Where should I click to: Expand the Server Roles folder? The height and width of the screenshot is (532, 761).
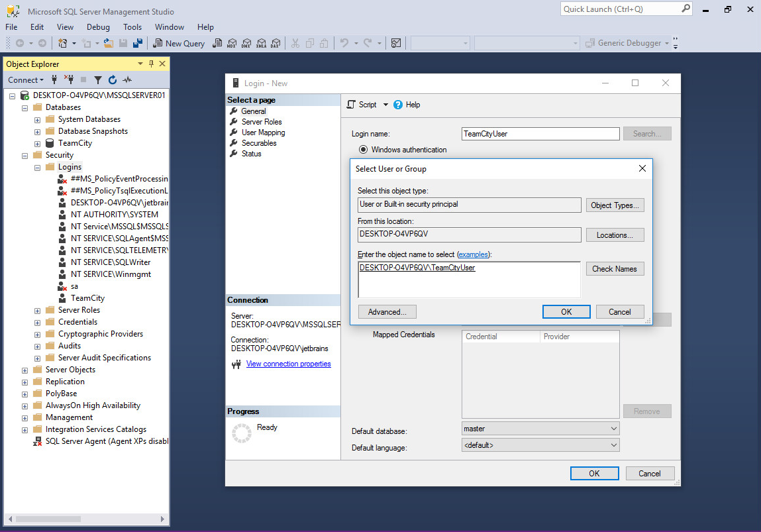38,310
